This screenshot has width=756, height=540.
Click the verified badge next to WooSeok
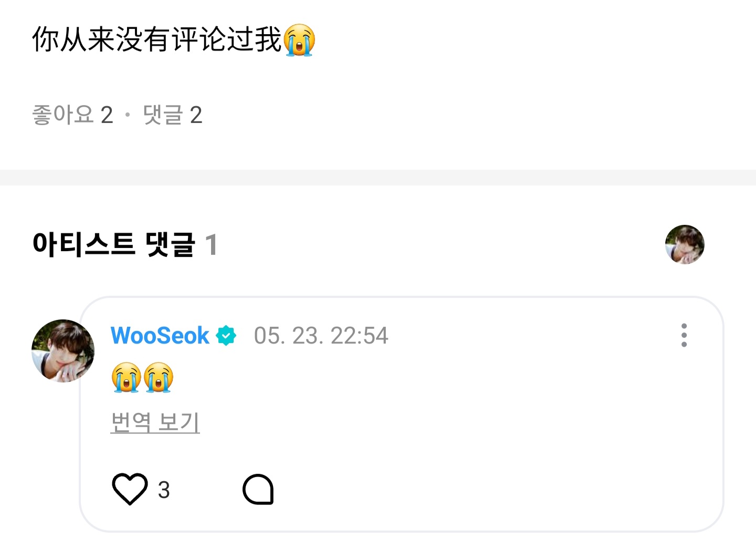226,336
